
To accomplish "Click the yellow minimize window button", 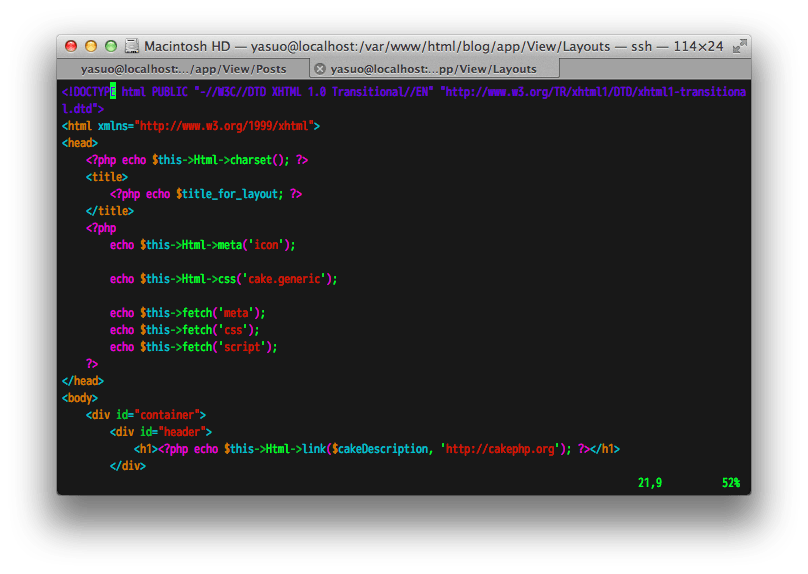I will point(91,46).
